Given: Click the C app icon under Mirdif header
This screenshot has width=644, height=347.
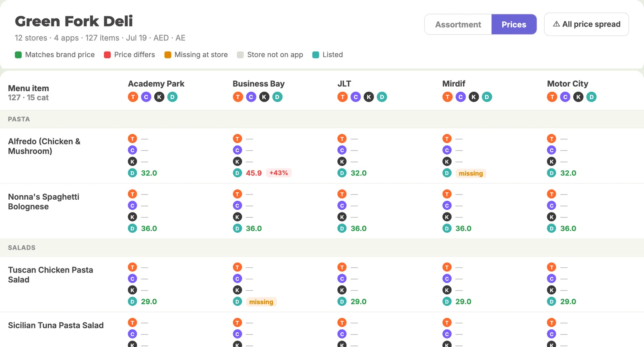Looking at the screenshot, I should tap(460, 97).
